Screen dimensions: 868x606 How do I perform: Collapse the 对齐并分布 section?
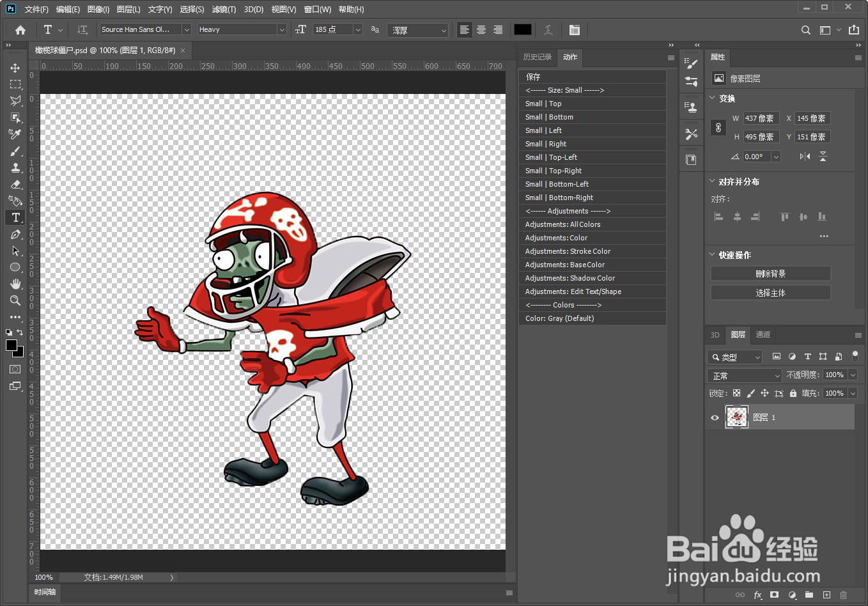pos(713,182)
